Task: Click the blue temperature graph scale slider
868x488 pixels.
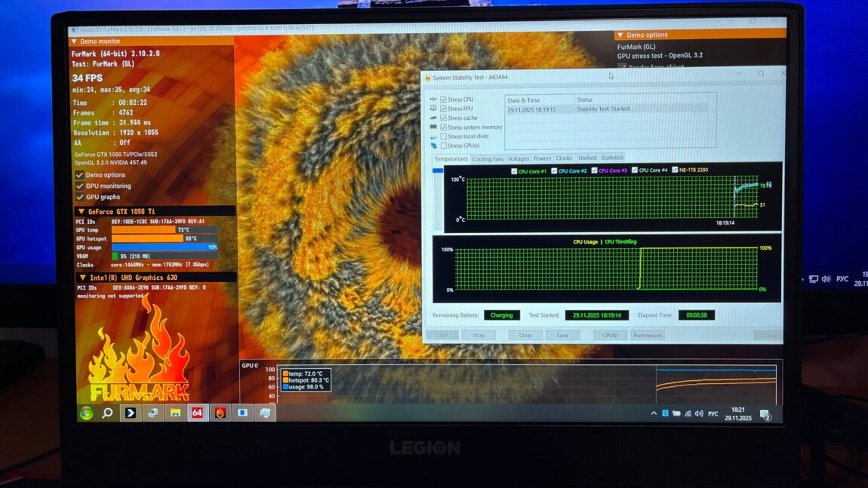Action: (438, 171)
